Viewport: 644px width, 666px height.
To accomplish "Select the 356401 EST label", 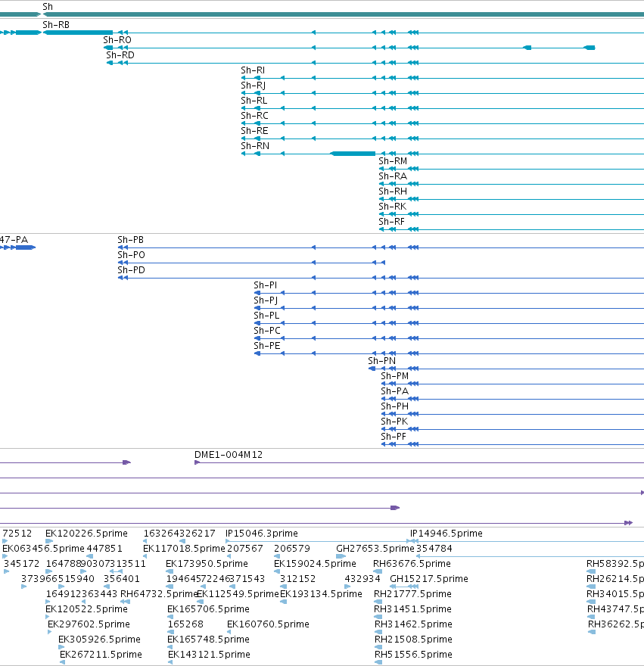I will point(122,579).
